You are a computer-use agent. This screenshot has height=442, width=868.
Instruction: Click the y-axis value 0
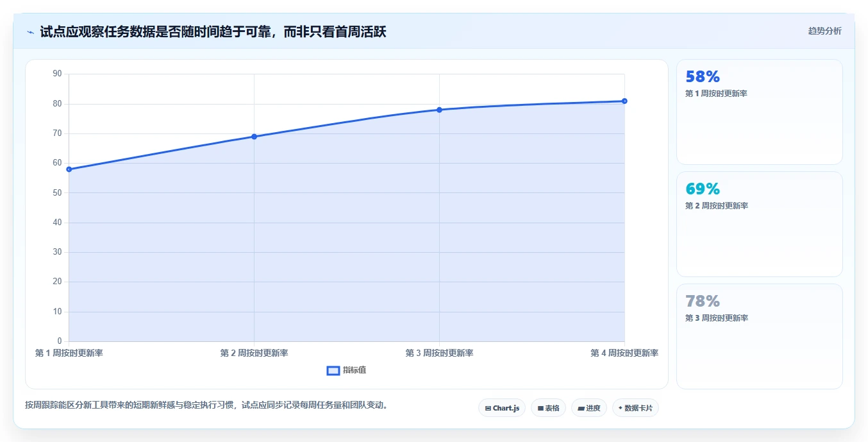click(x=60, y=341)
